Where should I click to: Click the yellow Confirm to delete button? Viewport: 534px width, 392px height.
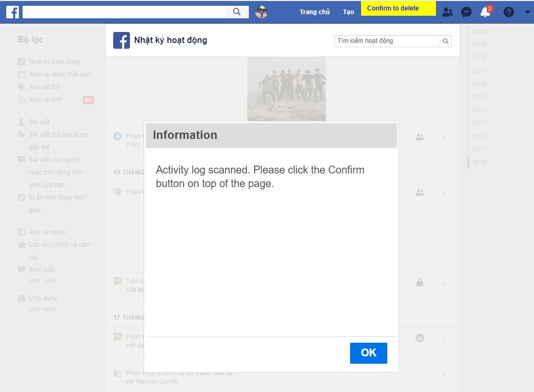tap(398, 8)
